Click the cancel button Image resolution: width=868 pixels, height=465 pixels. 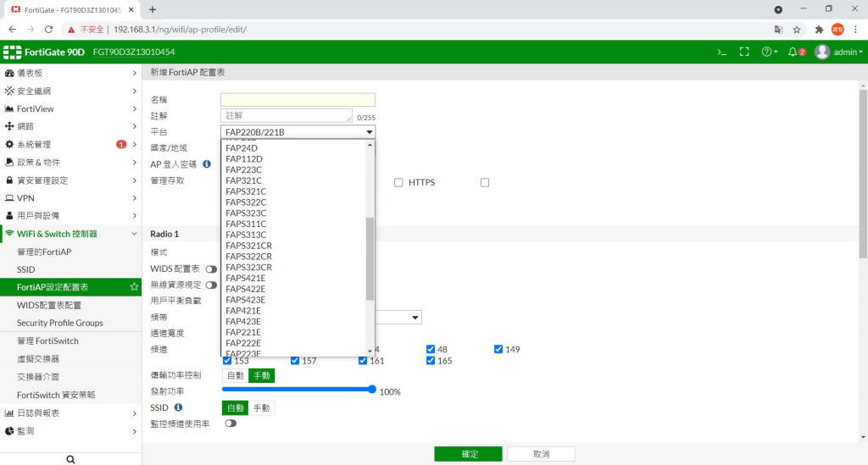coord(541,454)
